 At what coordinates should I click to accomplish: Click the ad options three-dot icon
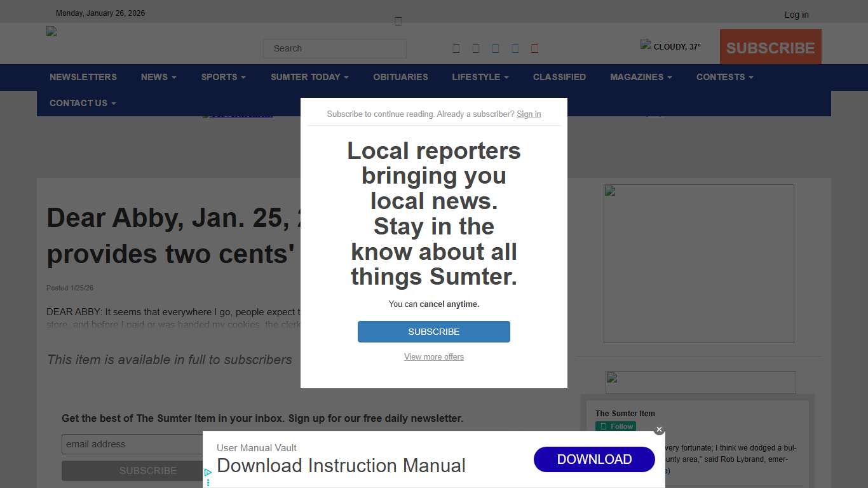point(208,482)
